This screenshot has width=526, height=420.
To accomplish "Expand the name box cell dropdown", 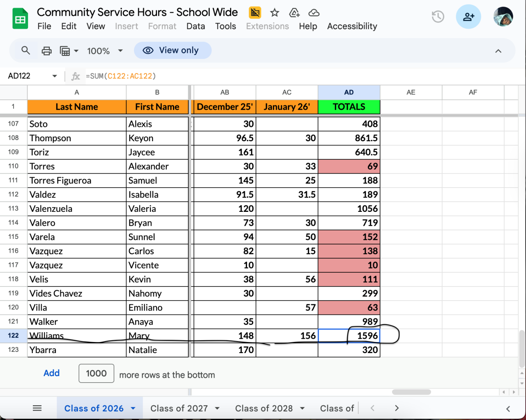I will (54, 76).
